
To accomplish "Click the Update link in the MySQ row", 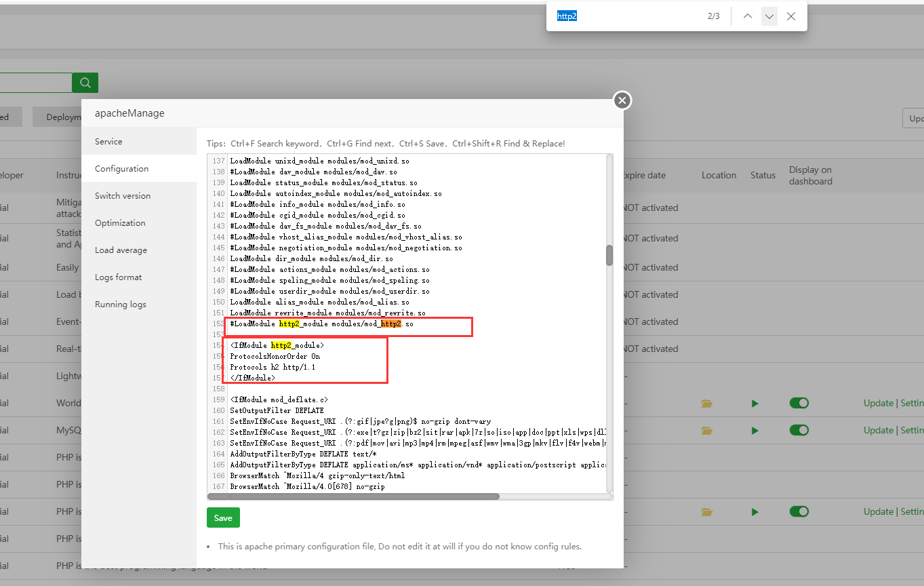I will tap(879, 430).
